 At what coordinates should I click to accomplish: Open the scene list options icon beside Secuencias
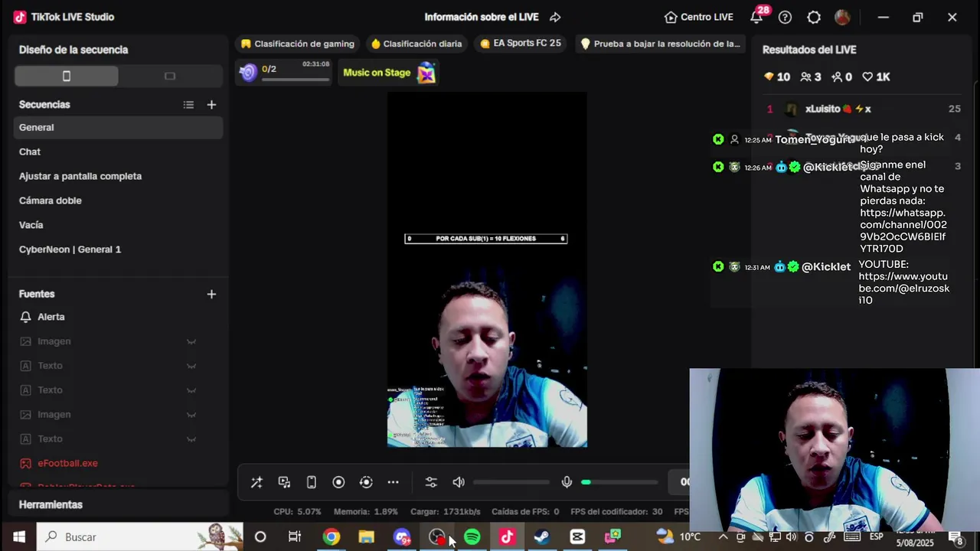[x=188, y=105]
